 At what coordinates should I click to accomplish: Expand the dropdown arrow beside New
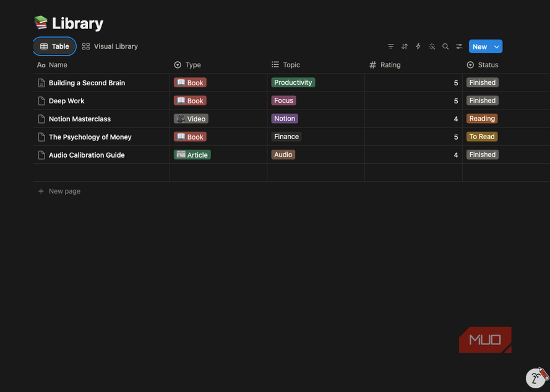(x=497, y=46)
